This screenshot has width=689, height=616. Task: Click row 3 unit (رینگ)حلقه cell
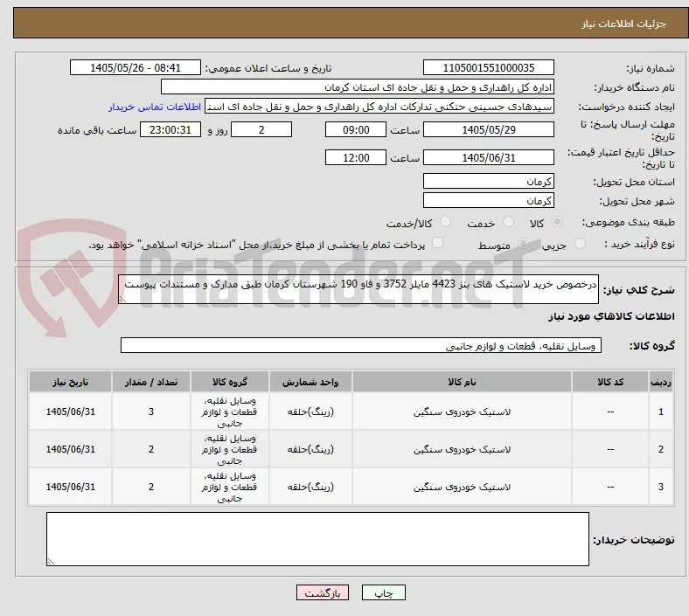pos(310,487)
